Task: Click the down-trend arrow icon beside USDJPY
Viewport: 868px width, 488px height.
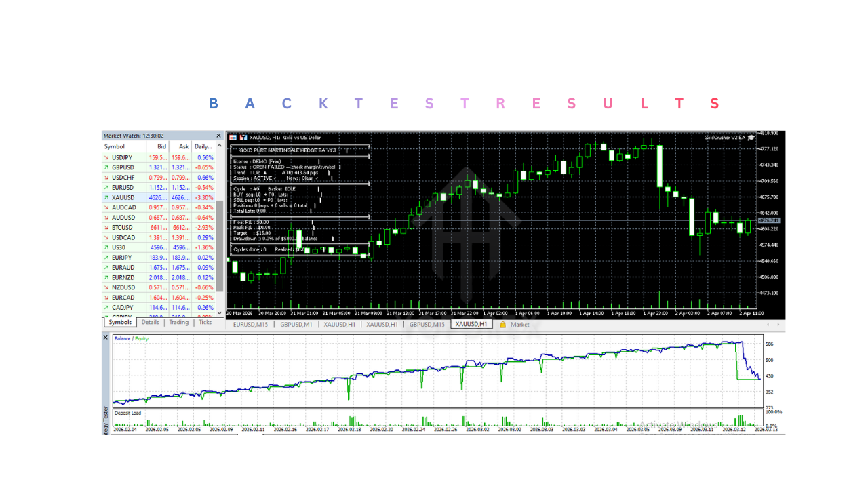Action: click(106, 157)
